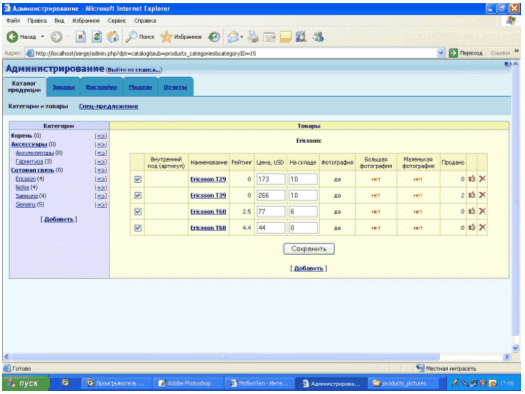This screenshot has width=525, height=394.
Task: Click the Сохранить button
Action: coord(309,249)
